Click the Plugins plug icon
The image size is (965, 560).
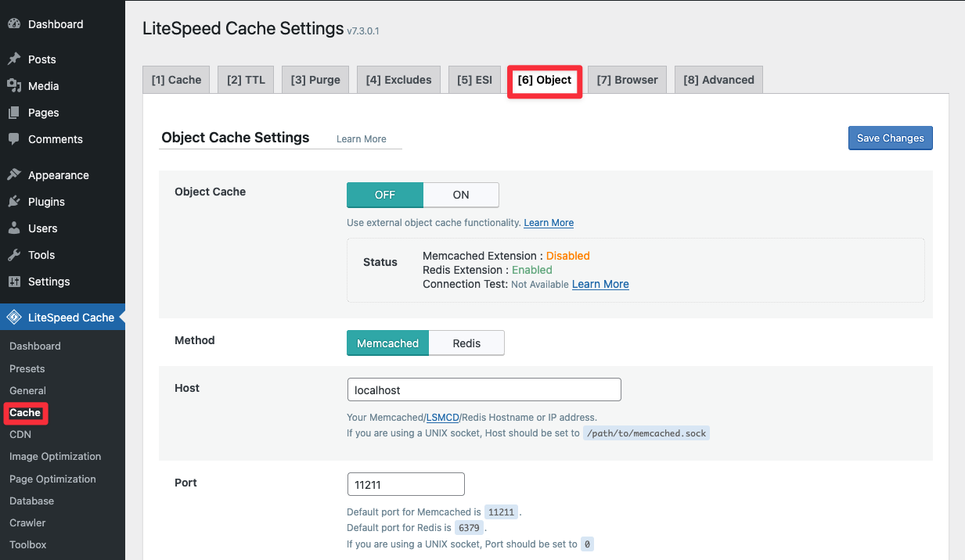click(14, 202)
